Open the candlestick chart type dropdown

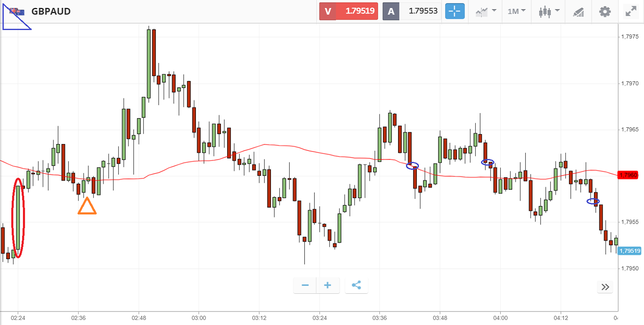click(548, 11)
